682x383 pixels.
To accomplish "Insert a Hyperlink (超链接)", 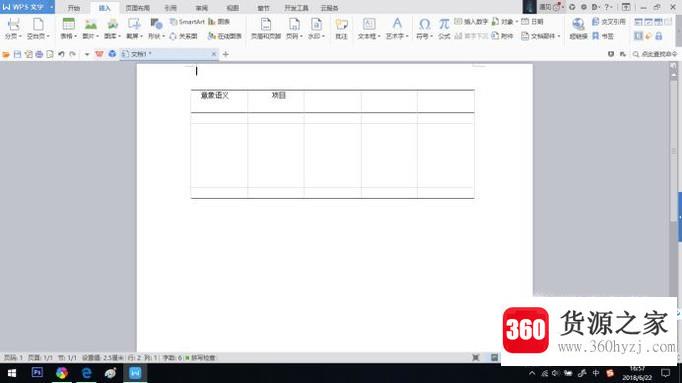I will click(x=578, y=29).
